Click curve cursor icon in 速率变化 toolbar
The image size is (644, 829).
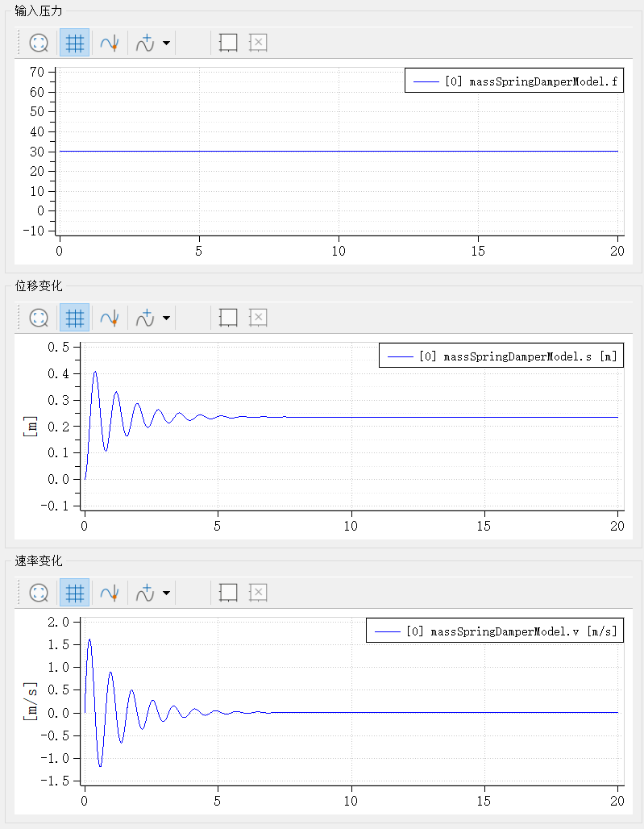[x=110, y=593]
